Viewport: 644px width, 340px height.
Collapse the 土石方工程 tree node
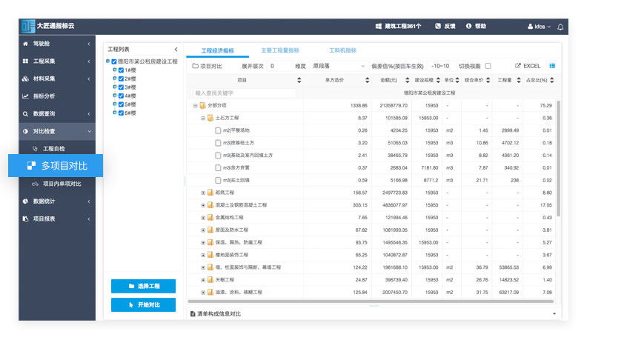pos(203,118)
